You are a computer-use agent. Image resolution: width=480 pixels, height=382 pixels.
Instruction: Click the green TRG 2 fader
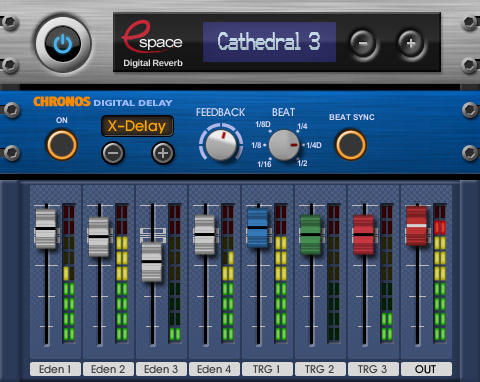tap(311, 235)
